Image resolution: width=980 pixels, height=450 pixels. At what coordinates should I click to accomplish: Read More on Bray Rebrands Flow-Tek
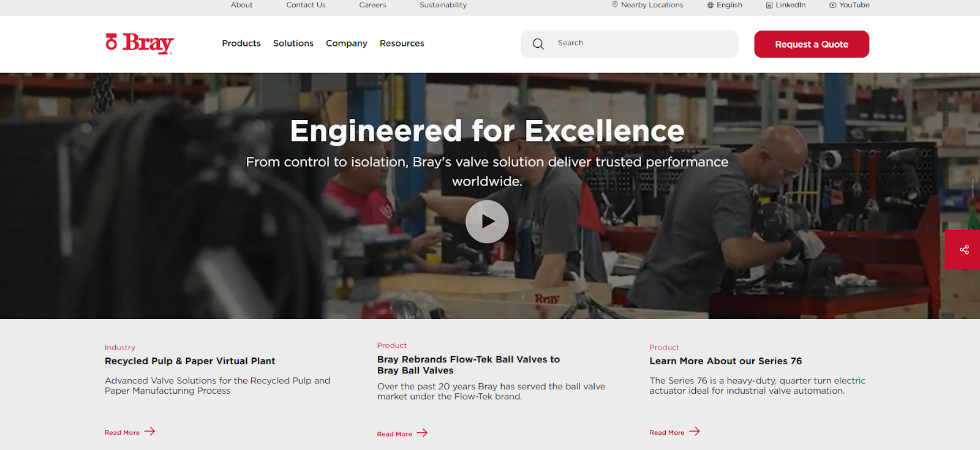[x=394, y=433]
